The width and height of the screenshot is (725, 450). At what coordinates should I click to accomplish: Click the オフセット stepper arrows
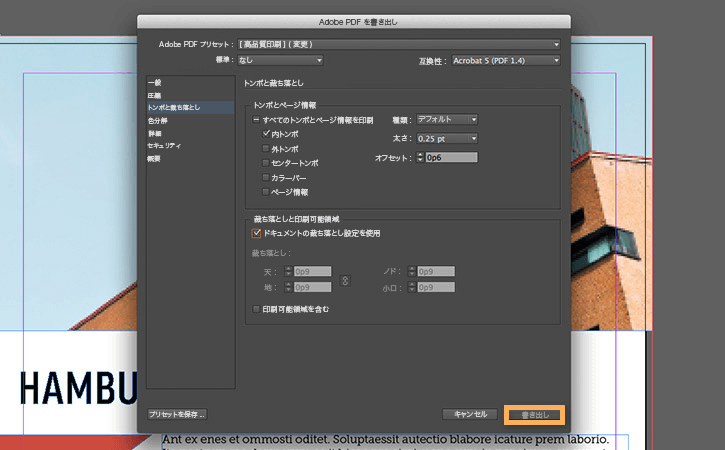coord(420,157)
